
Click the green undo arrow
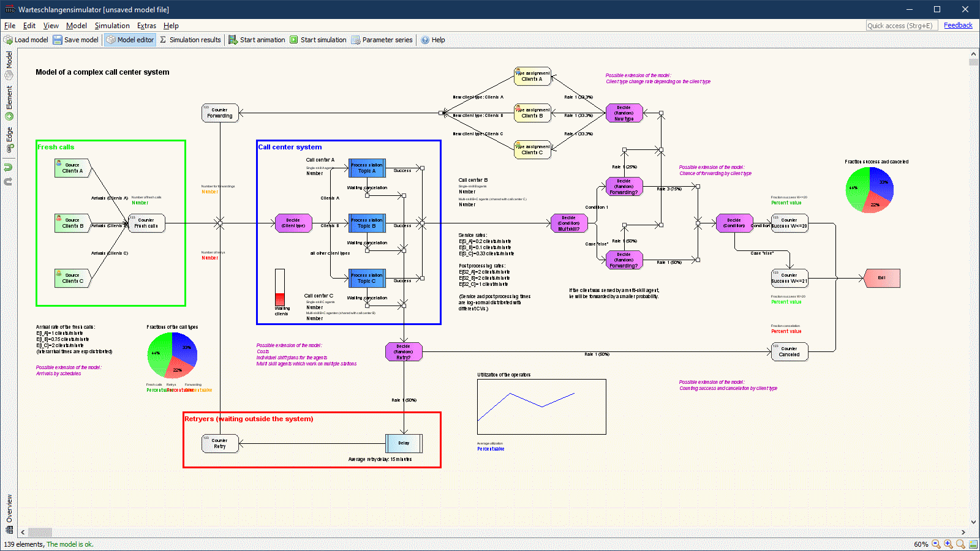point(9,167)
